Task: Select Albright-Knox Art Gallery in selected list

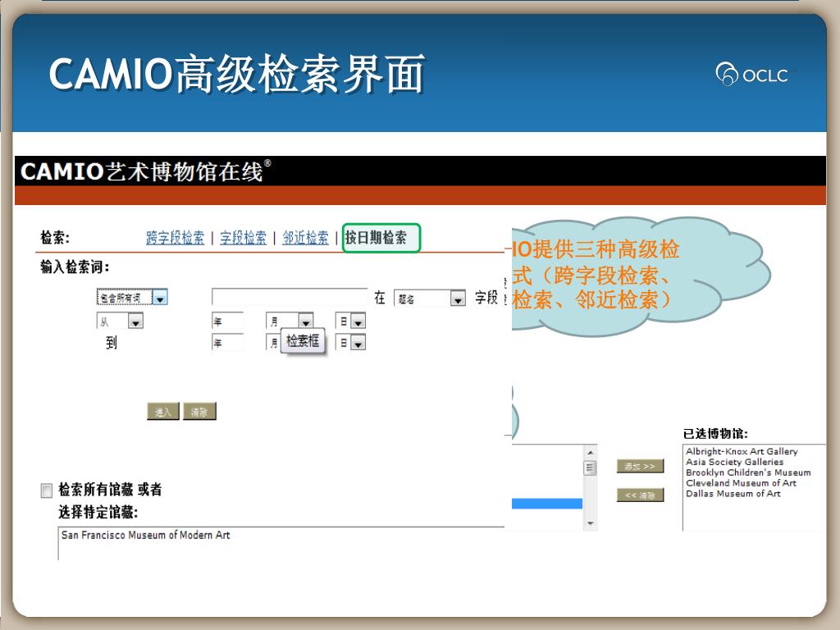Action: [742, 451]
